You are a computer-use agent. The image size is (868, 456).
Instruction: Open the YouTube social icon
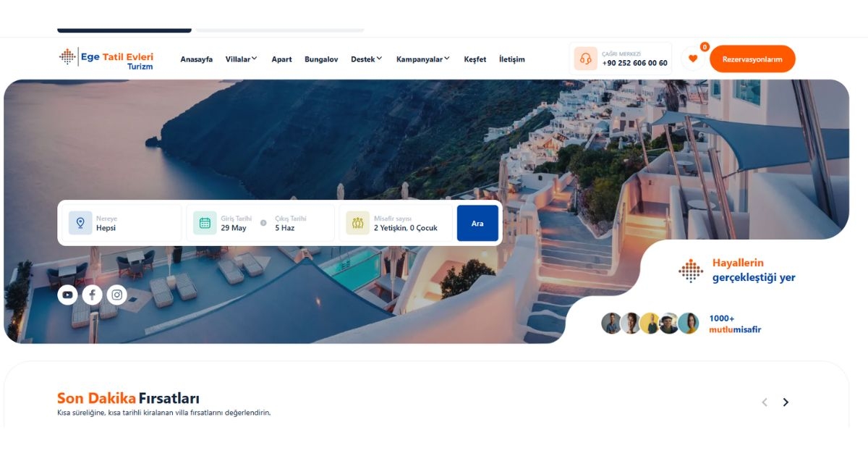point(67,295)
